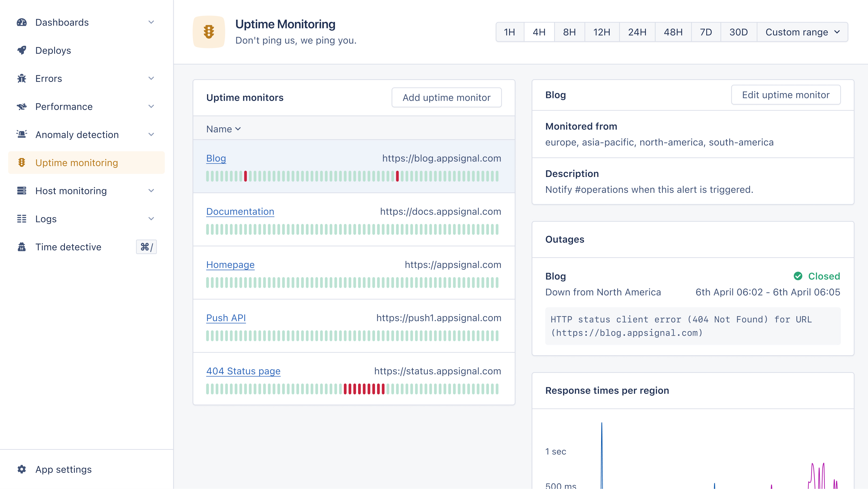Click the App settings gear icon

(x=21, y=469)
